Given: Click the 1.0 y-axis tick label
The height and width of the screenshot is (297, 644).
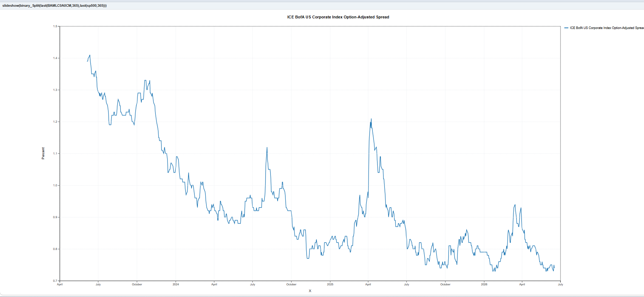Looking at the screenshot, I should [55, 185].
